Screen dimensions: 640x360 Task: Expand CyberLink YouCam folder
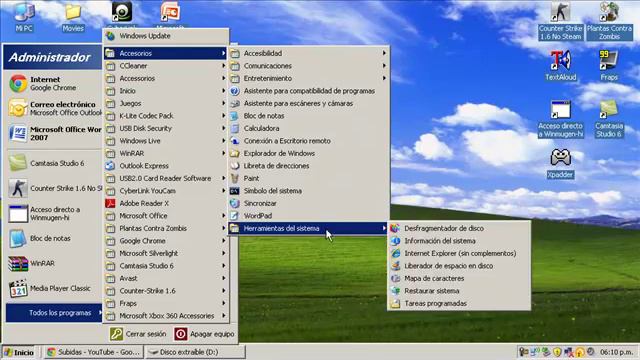[165, 191]
